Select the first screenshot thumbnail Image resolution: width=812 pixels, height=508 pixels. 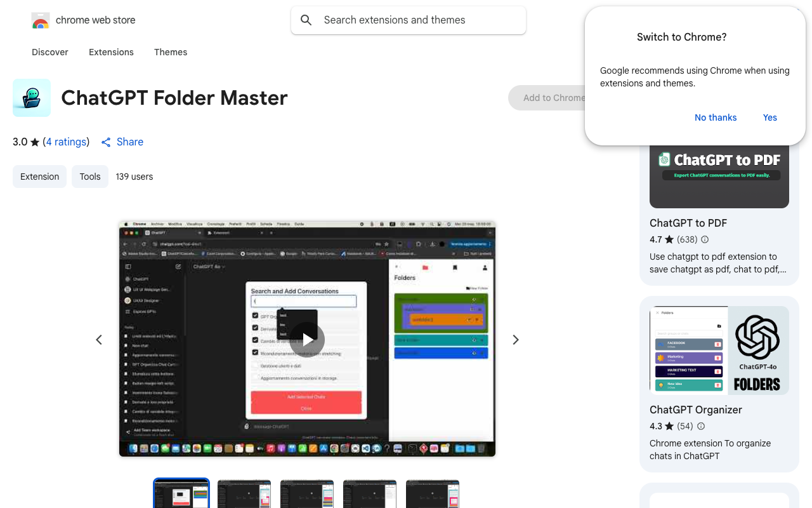coord(181,493)
